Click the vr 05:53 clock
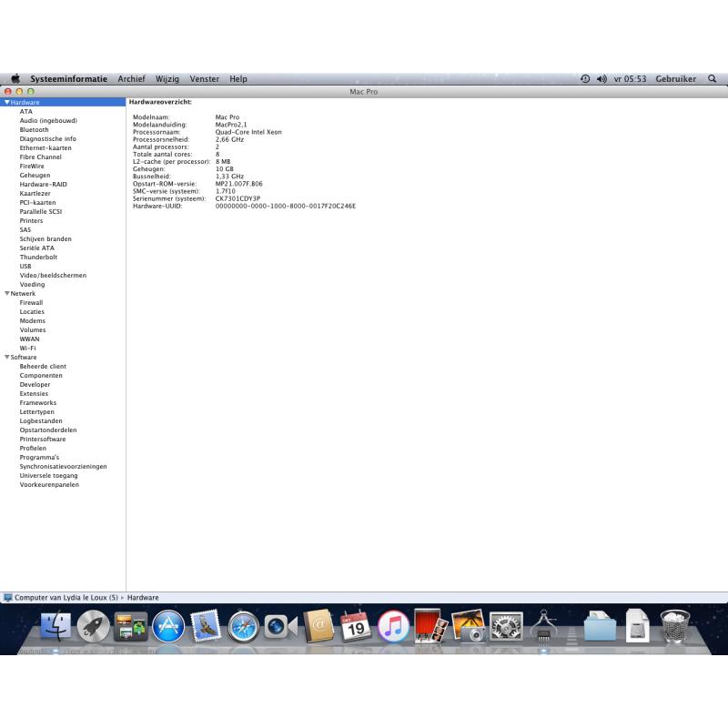 click(630, 79)
